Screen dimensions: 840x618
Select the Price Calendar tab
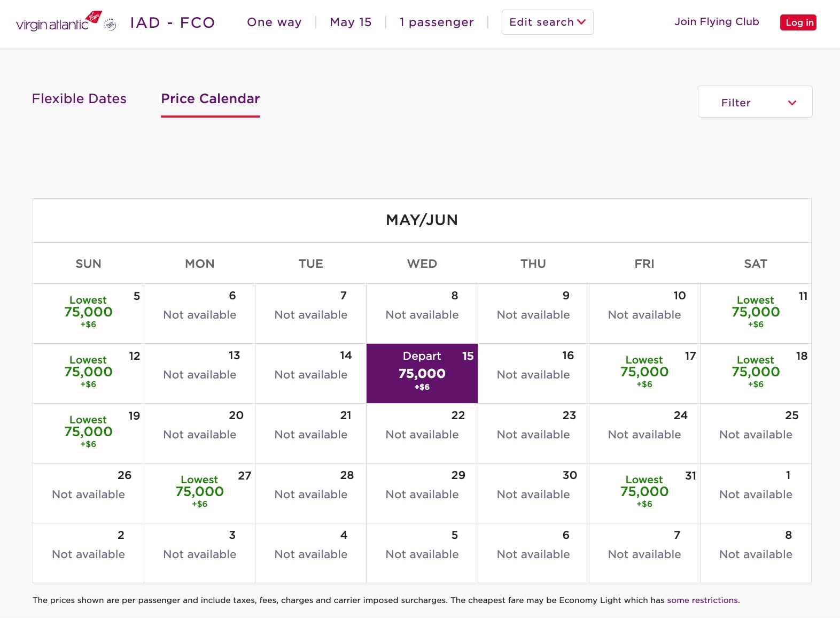pyautogui.click(x=210, y=99)
